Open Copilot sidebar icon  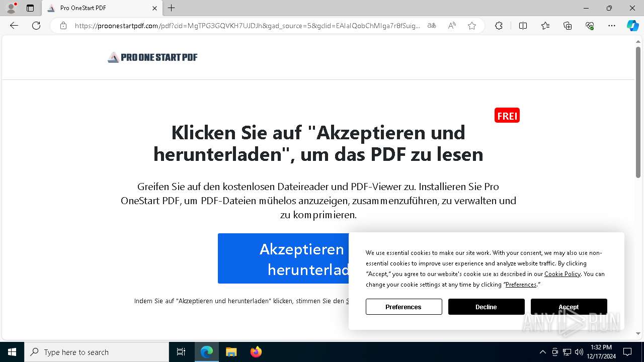click(x=632, y=26)
